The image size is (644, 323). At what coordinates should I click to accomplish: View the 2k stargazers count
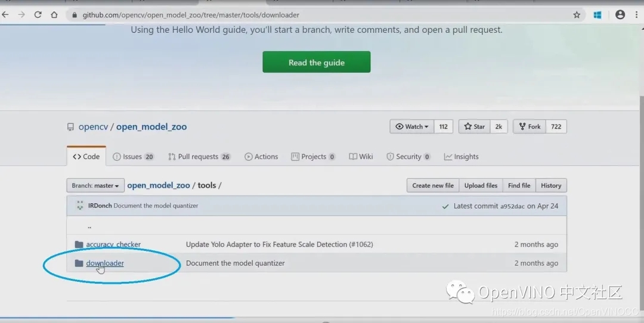(499, 126)
